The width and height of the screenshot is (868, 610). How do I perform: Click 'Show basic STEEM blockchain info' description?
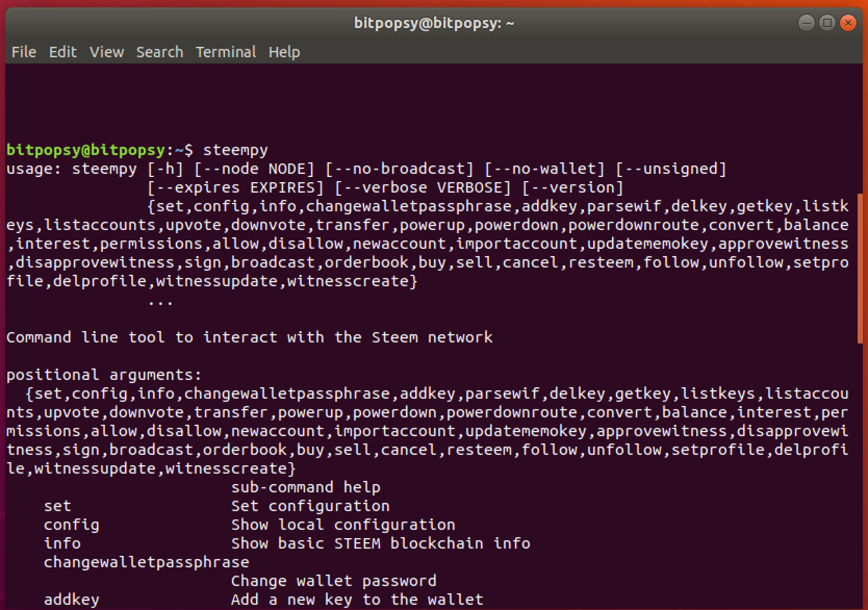tap(381, 543)
